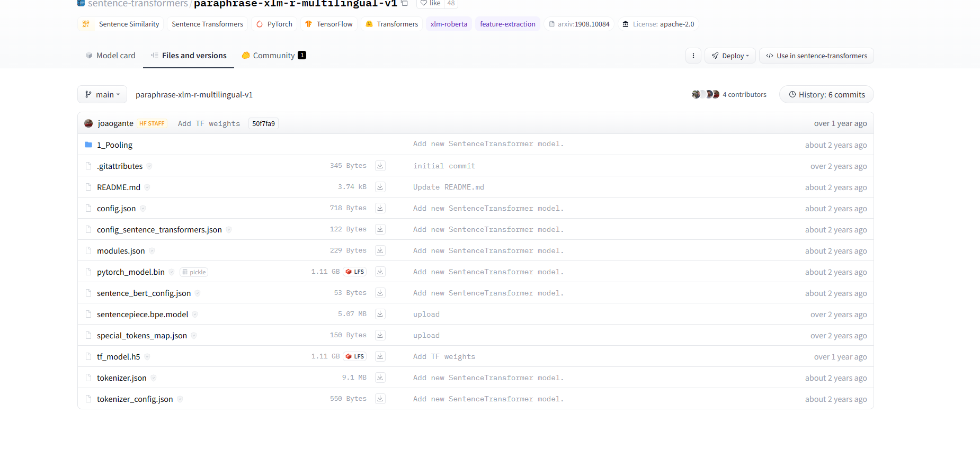Filter by the PyTorch tag
980x458 pixels.
point(274,24)
